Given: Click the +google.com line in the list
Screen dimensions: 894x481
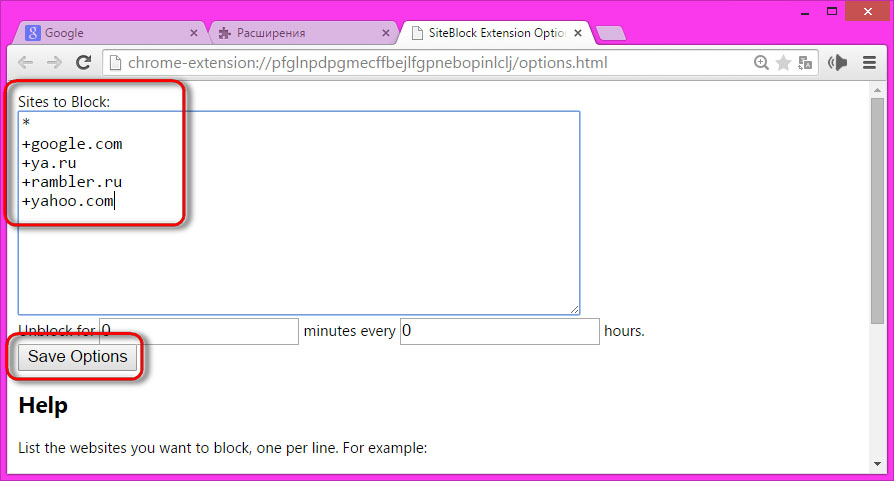Looking at the screenshot, I should (x=72, y=144).
